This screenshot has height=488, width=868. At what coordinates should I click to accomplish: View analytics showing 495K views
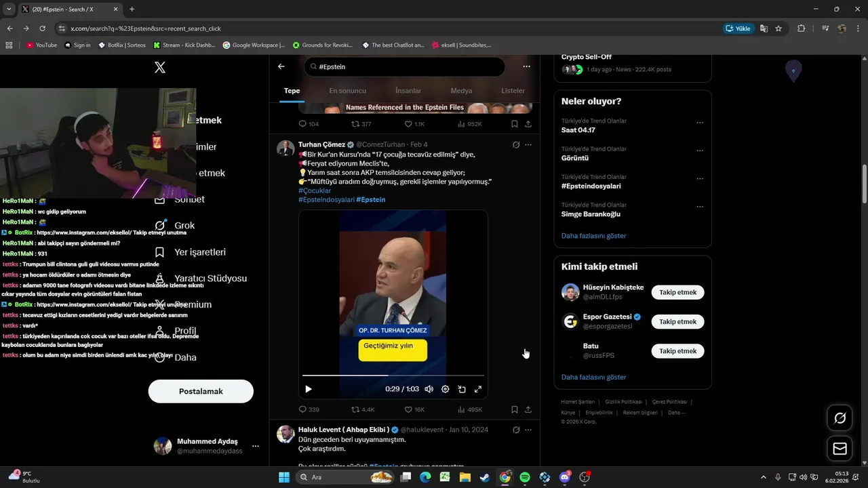(470, 409)
